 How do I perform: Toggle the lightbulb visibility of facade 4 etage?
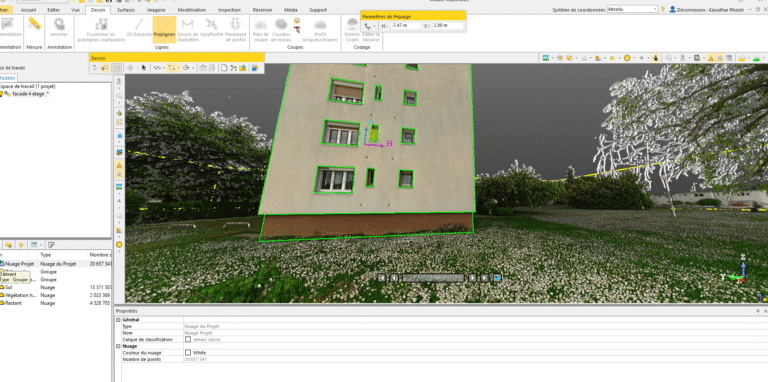pyautogui.click(x=1, y=94)
